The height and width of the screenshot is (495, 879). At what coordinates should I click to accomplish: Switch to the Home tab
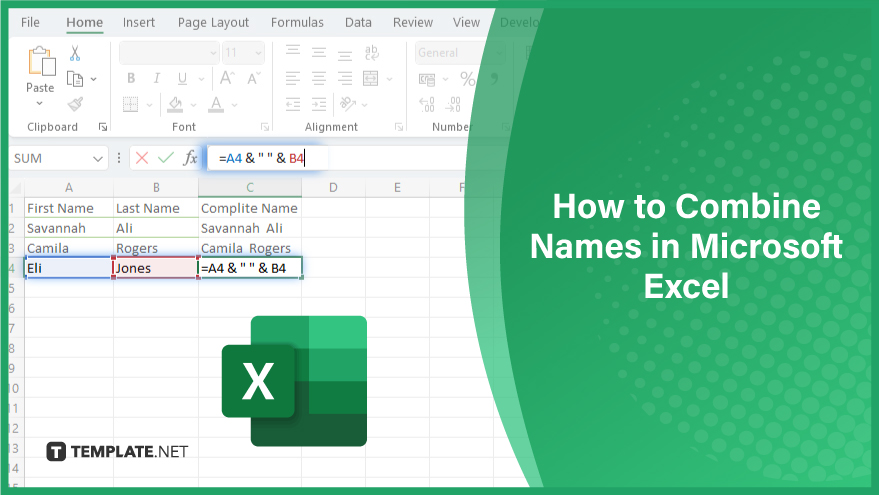85,22
